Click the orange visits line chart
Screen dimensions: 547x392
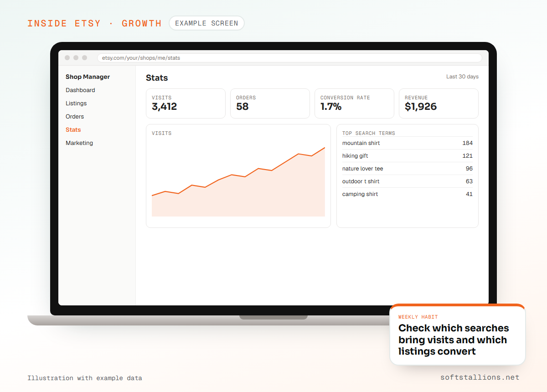point(238,181)
